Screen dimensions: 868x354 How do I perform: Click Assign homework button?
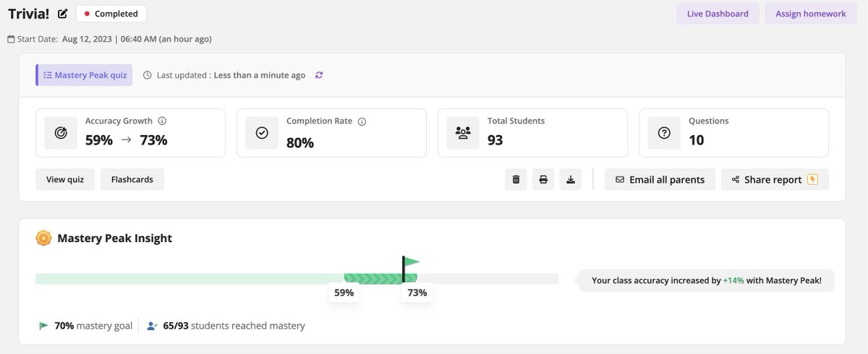click(811, 14)
